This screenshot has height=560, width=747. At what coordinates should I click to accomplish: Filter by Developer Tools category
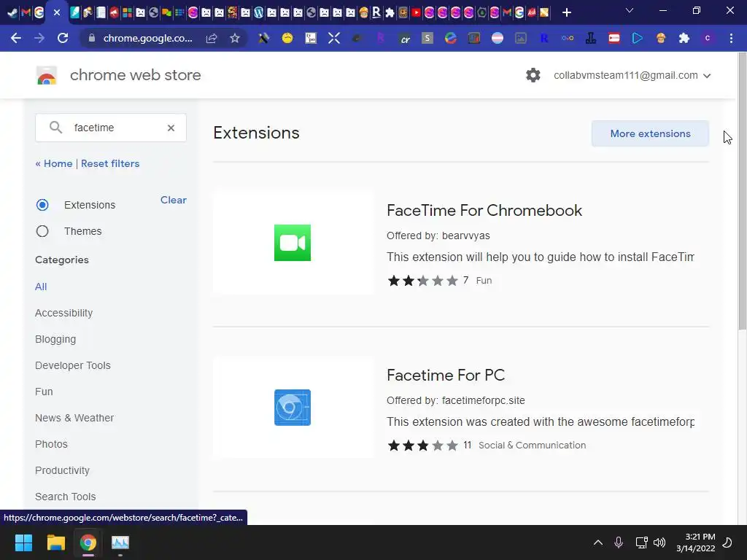click(73, 365)
